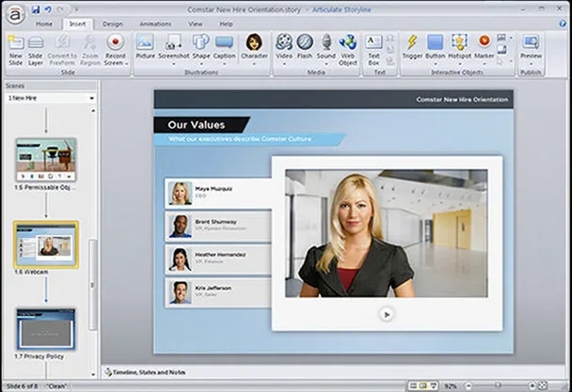Select Brent Shumway card on the slide
The image size is (572, 392).
pos(219,227)
